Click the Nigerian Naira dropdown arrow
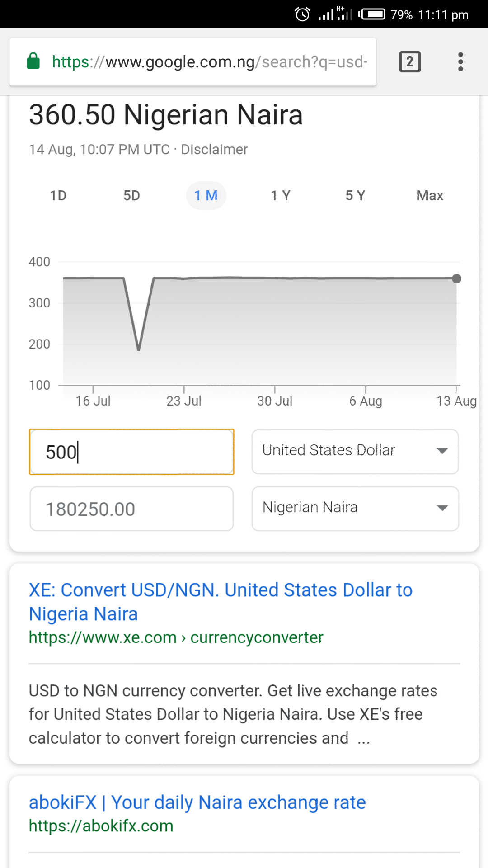 tap(442, 508)
